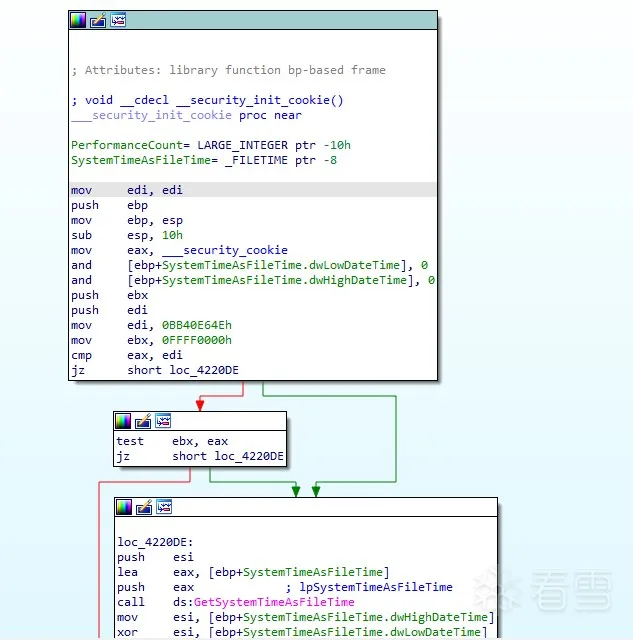Click loc_4220DE in the second node's jz

[x=249, y=456]
